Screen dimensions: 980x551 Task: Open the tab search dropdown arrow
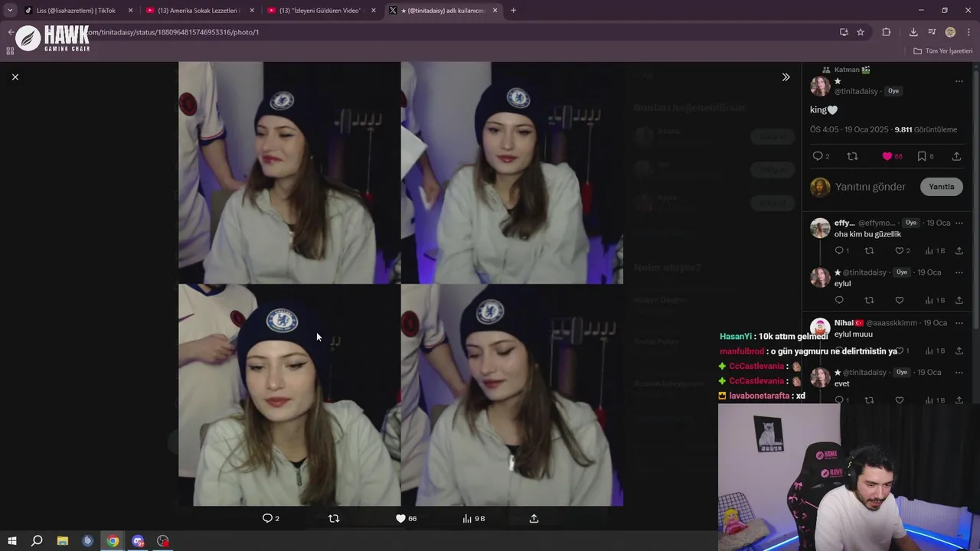[x=10, y=11]
